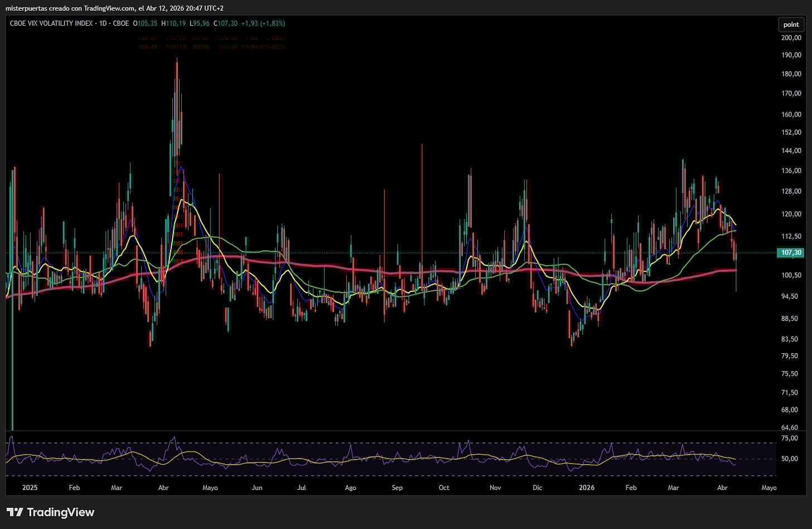Image resolution: width=812 pixels, height=529 pixels.
Task: Click the 152,00 level on the price scale
Action: coord(791,133)
